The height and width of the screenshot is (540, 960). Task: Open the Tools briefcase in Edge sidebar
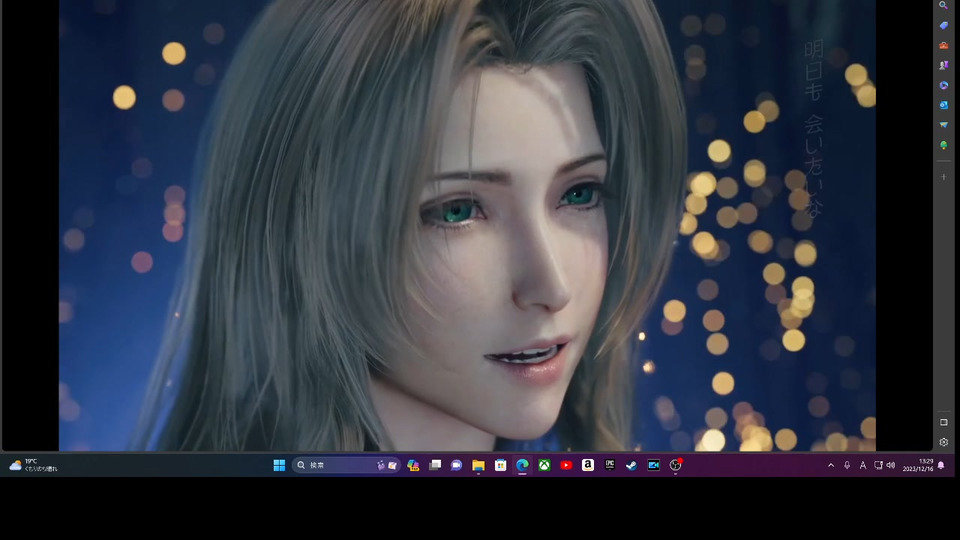pos(943,45)
